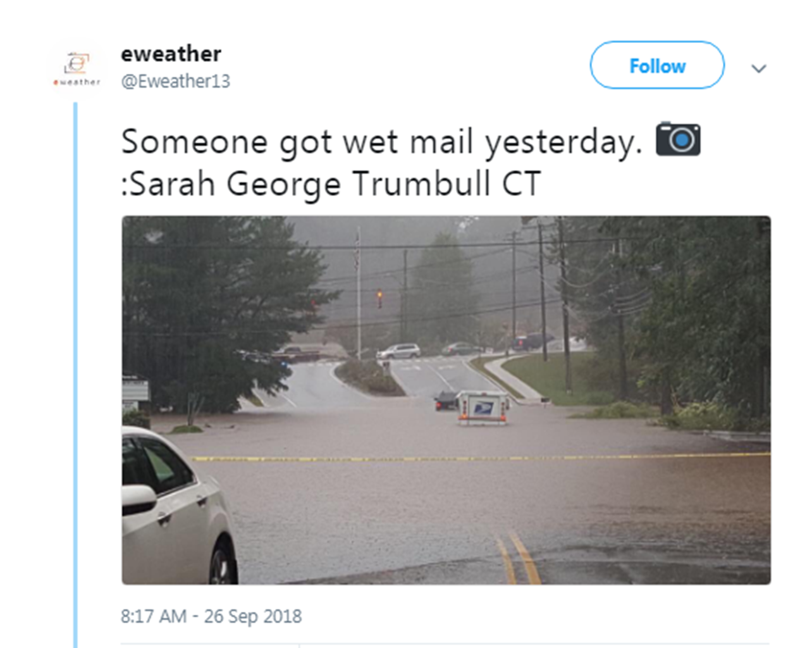
Task: Click the yellow caution tape in photo
Action: point(481,458)
